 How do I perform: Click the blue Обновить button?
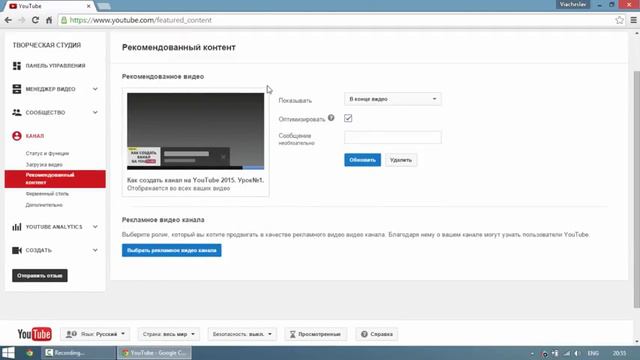(362, 160)
